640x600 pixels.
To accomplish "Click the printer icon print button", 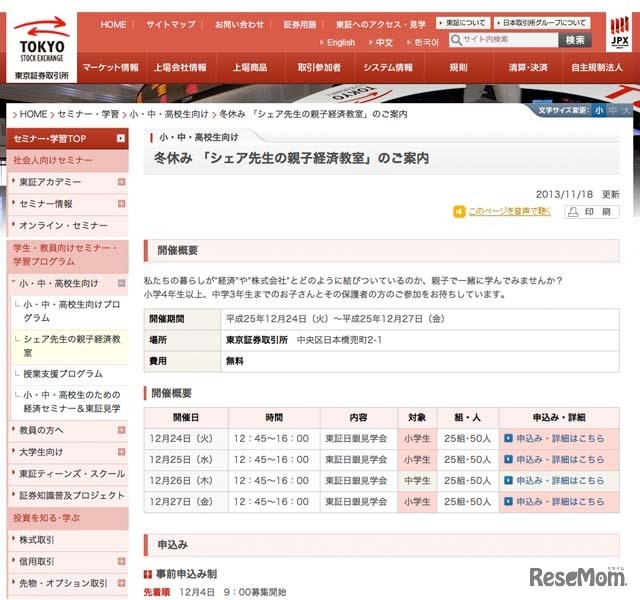I will coord(592,212).
